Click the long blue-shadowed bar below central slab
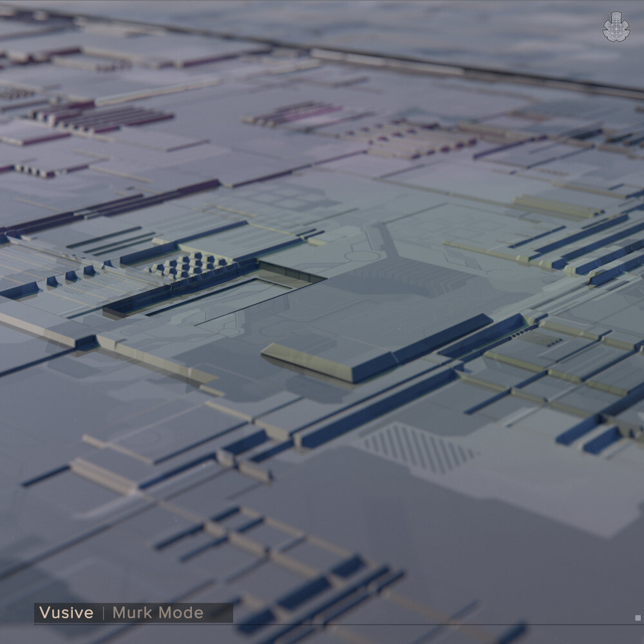 point(380,407)
